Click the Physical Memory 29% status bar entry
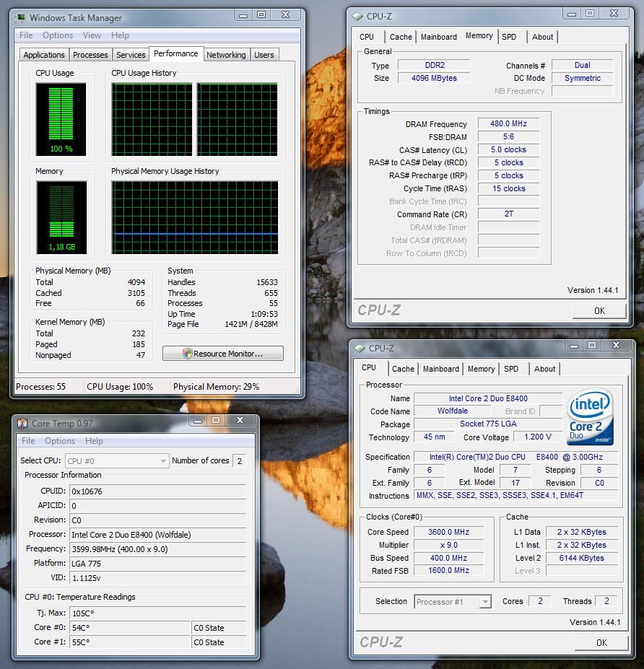The height and width of the screenshot is (669, 644). (x=216, y=387)
